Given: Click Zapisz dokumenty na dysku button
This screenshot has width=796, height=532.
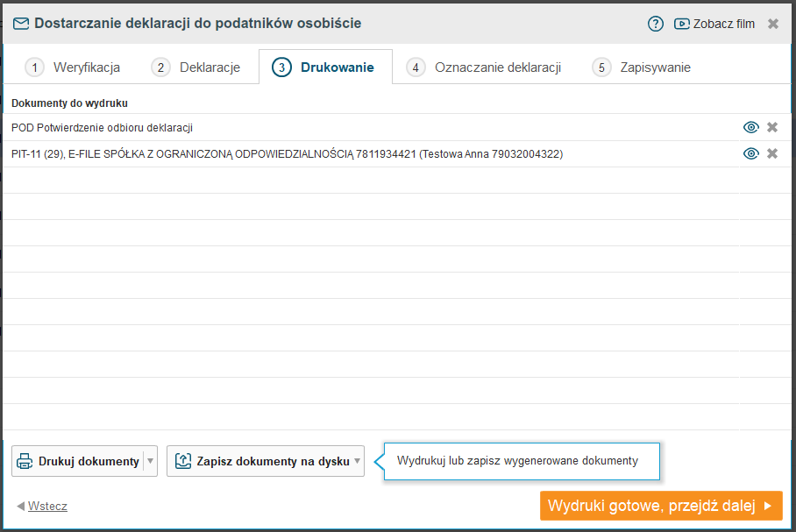Looking at the screenshot, I should point(261,461).
